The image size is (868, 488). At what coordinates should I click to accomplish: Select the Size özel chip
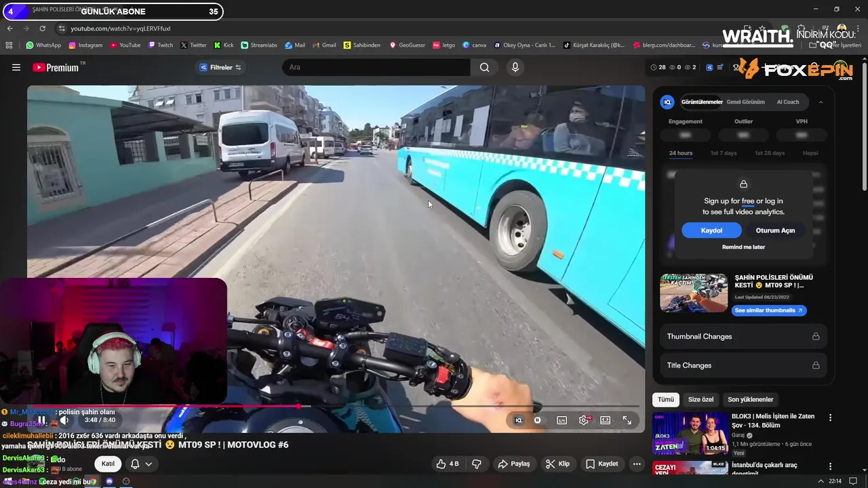701,399
